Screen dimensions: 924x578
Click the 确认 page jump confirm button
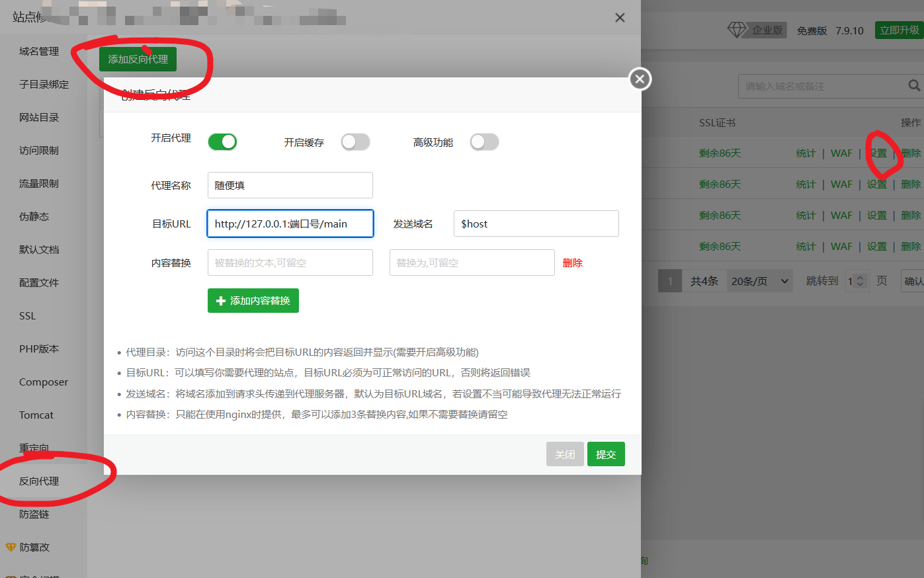coord(913,280)
